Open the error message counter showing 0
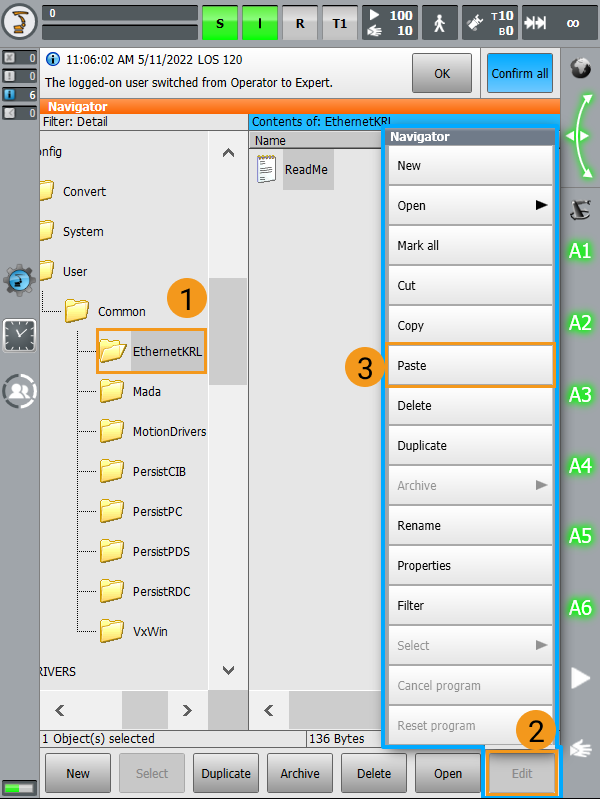This screenshot has height=799, width=600. point(19,58)
